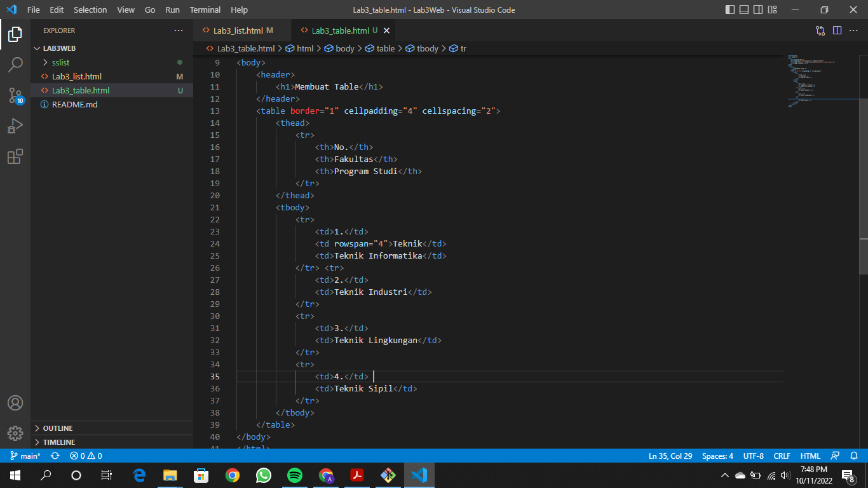The image size is (868, 488).
Task: Change indentation via Spaces: 4
Action: point(717,456)
